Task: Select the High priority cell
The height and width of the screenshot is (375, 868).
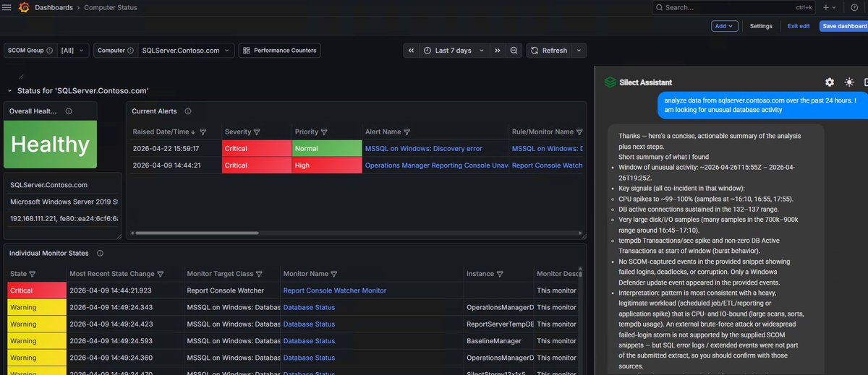Action: click(x=325, y=165)
